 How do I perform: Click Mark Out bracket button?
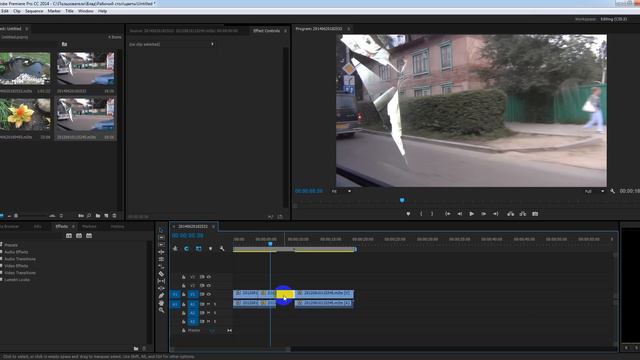pyautogui.click(x=432, y=214)
